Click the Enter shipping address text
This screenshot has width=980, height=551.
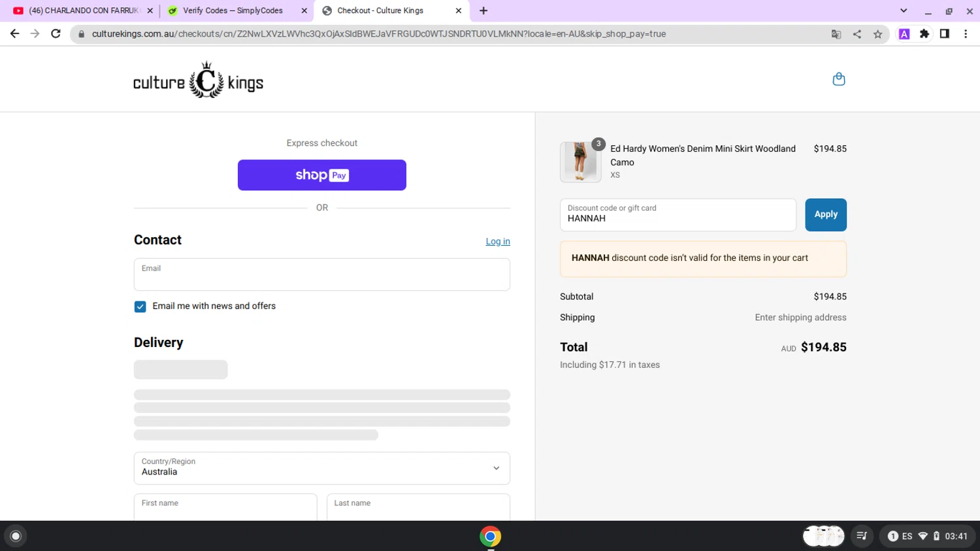pos(800,318)
